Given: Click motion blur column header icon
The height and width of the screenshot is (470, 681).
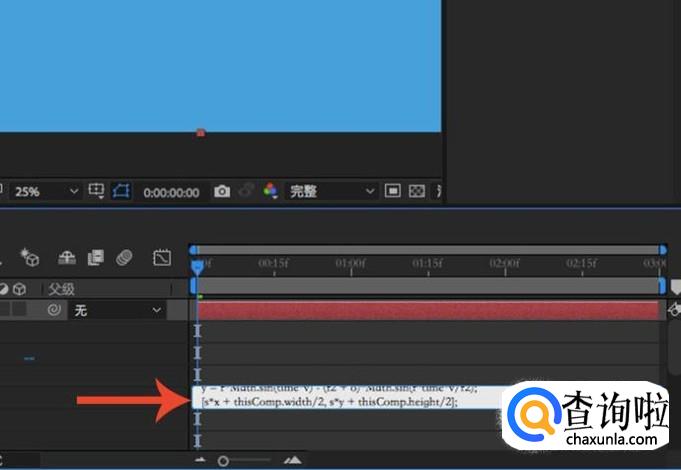Looking at the screenshot, I should coord(4,289).
